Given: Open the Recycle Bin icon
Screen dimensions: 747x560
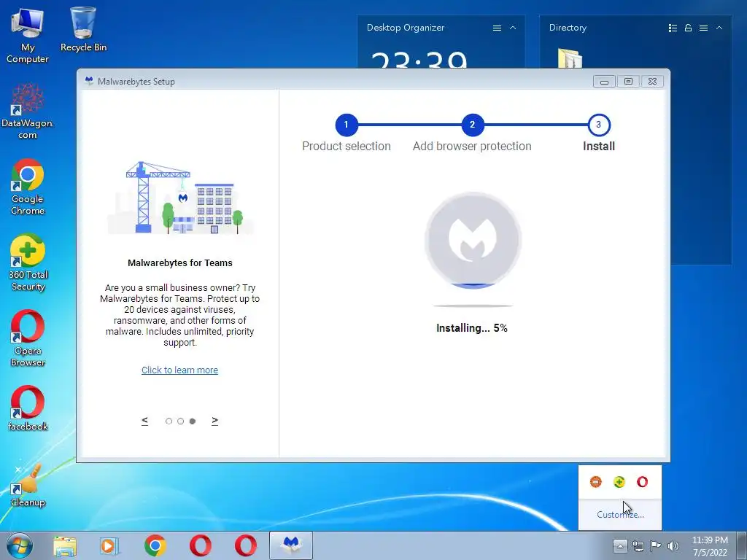Looking at the screenshot, I should coord(83,29).
